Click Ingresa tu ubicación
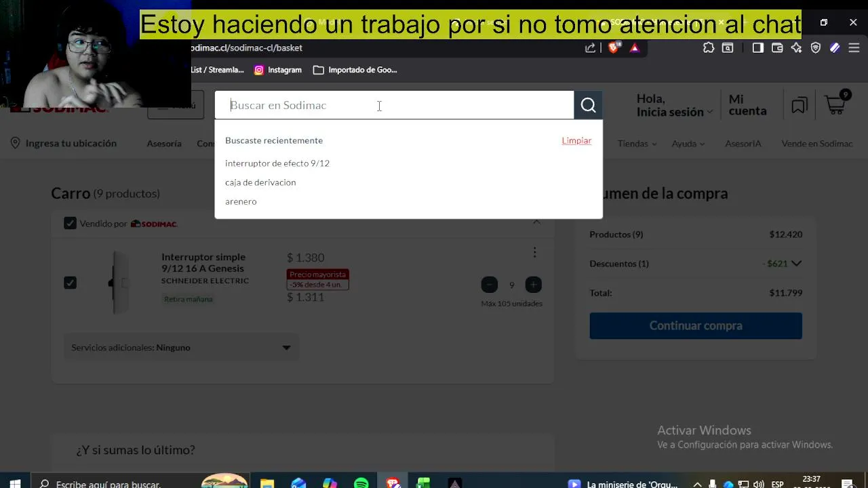868x488 pixels. tap(71, 143)
